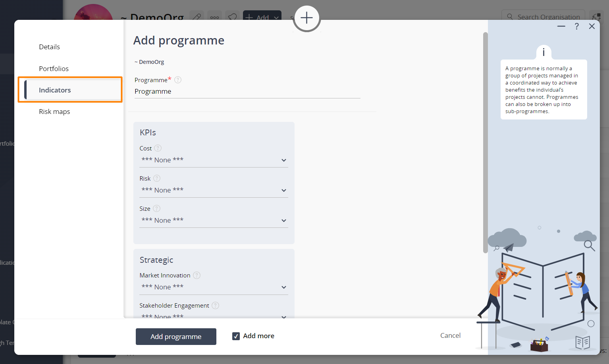Switch to the Details tab
Viewport: 609px width, 364px height.
point(49,47)
